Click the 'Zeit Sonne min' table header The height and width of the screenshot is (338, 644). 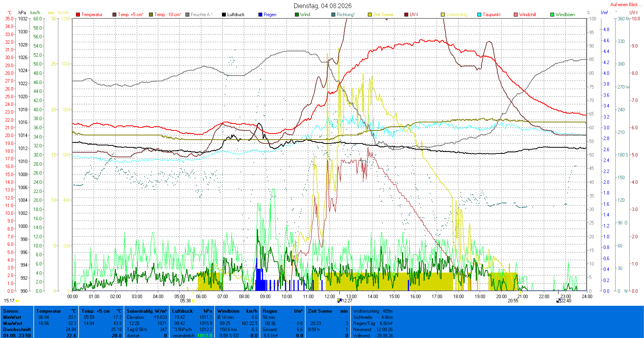[x=328, y=311]
